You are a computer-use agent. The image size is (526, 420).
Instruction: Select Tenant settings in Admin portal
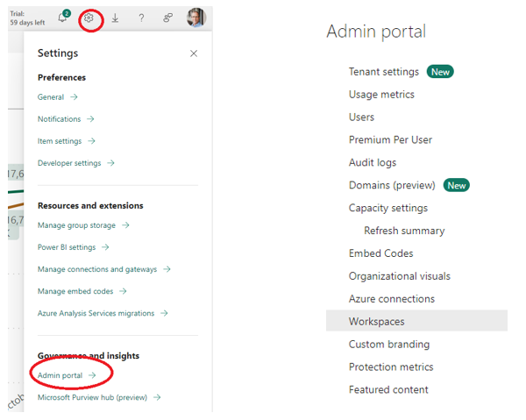tap(383, 72)
